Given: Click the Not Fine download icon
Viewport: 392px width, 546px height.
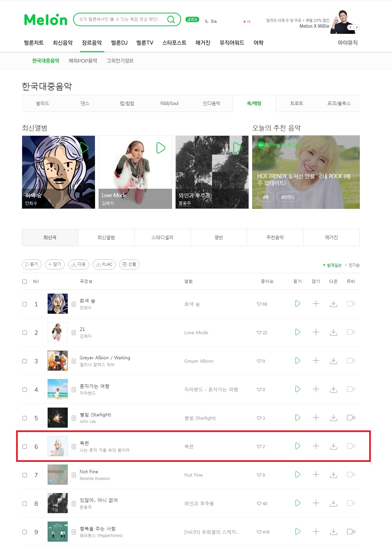Looking at the screenshot, I should coord(333,475).
